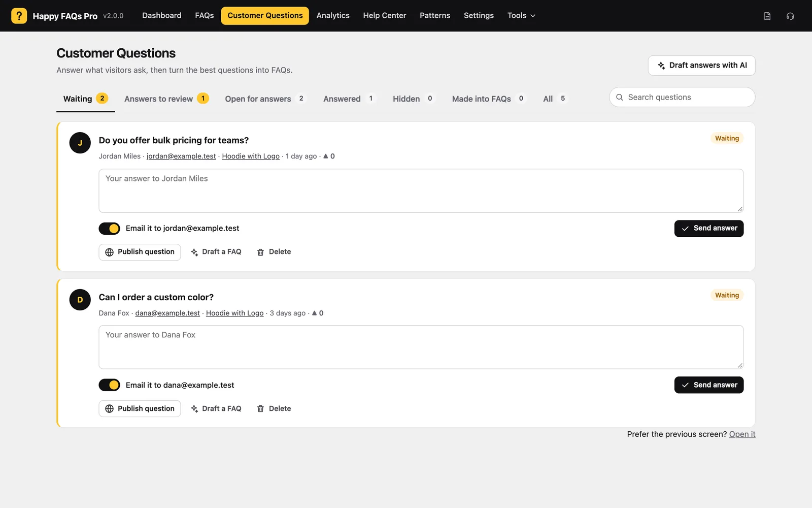Open the Made into FAQs tab
This screenshot has height=508, width=812.
click(489, 99)
